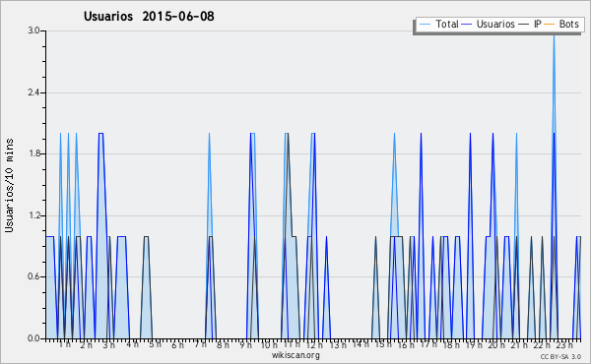Click the chart title 'Usuarios 2015-06-08'

coord(149,16)
